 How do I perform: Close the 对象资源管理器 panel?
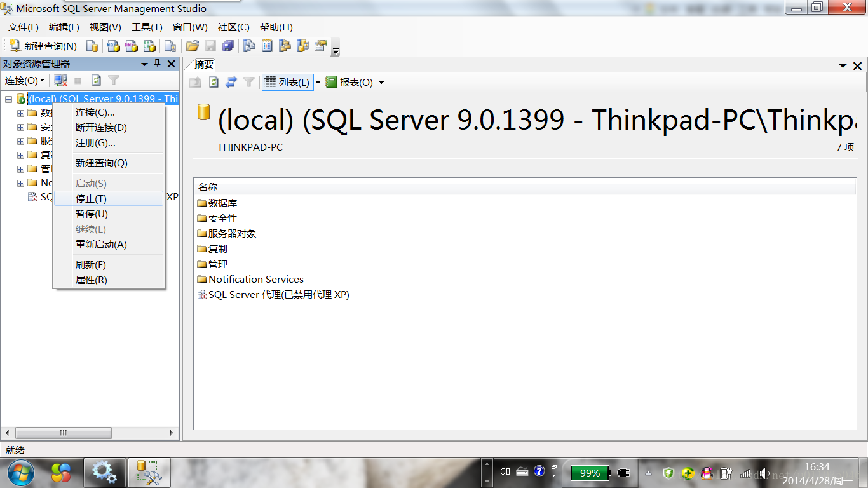point(171,64)
